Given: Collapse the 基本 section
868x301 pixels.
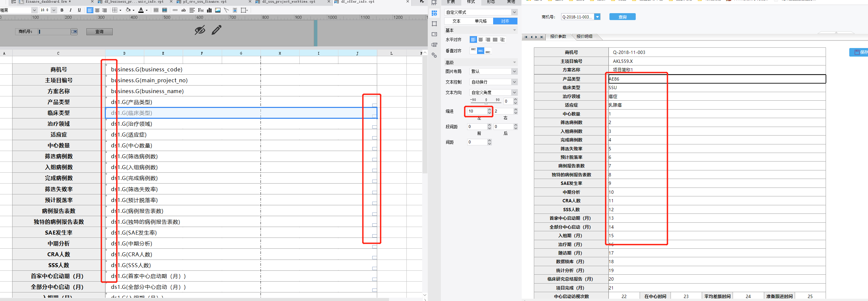Looking at the screenshot, I should [x=514, y=30].
